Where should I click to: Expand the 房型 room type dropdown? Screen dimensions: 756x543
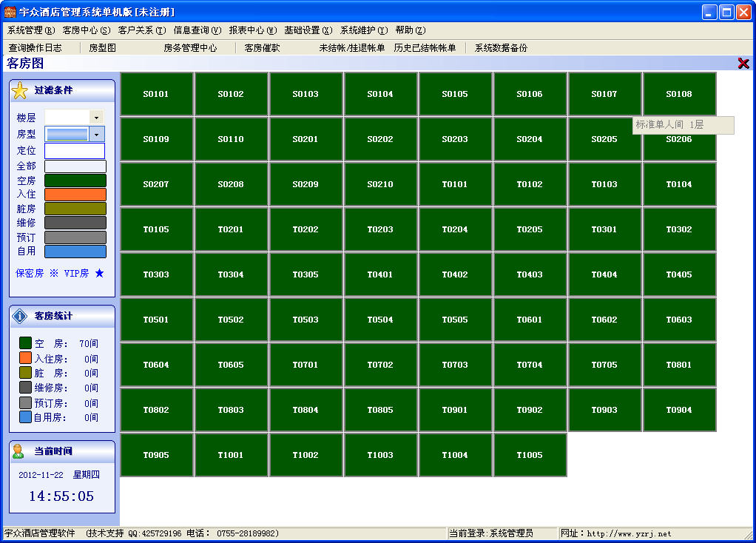[x=96, y=135]
